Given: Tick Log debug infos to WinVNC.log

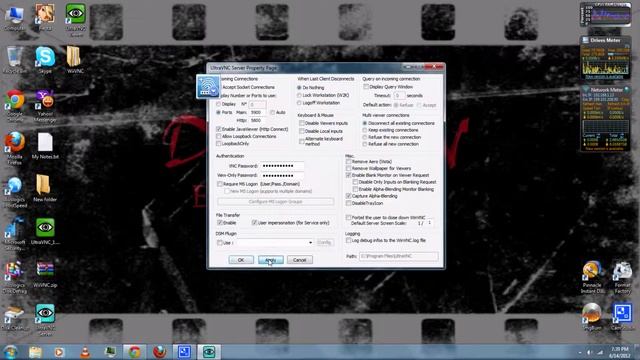Looking at the screenshot, I should (x=349, y=241).
